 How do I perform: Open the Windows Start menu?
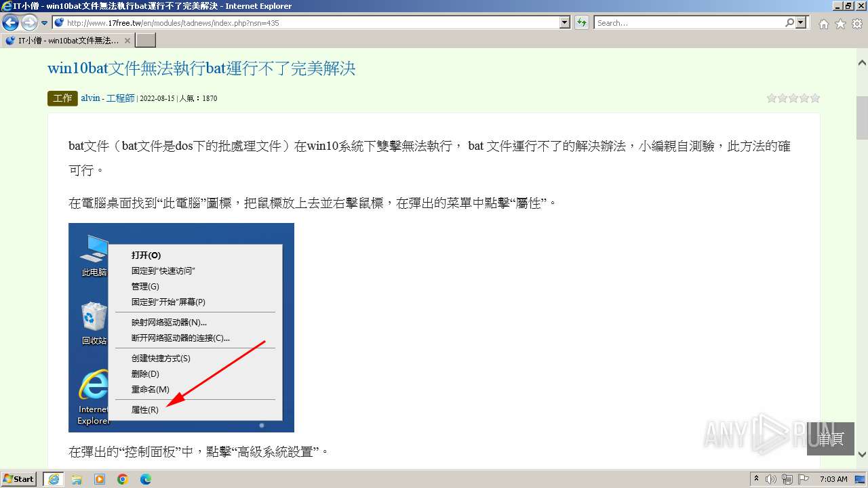(x=18, y=479)
